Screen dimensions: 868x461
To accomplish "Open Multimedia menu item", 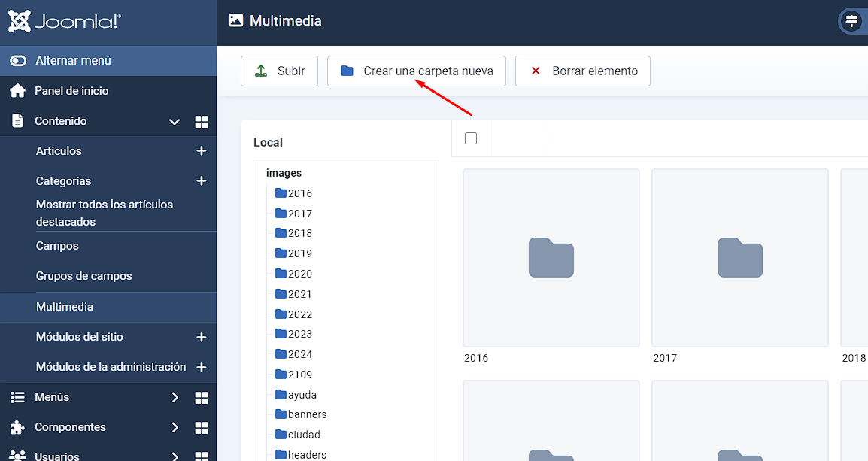I will coord(65,307).
